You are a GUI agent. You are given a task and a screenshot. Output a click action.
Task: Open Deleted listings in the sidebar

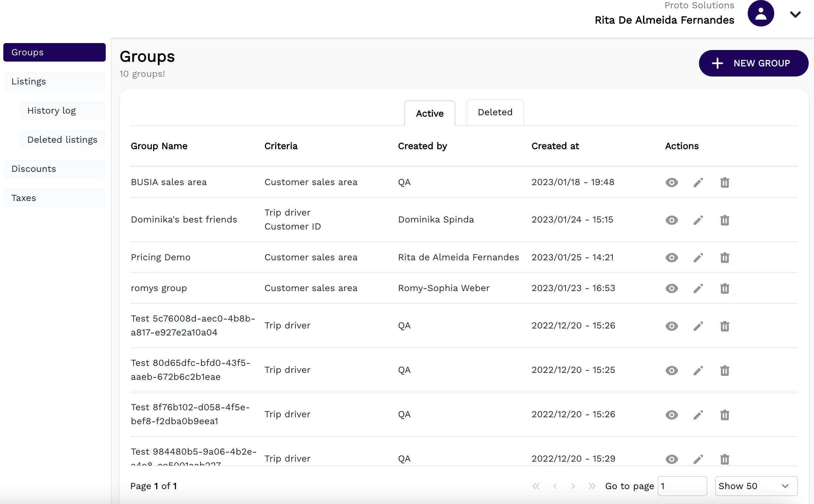[x=62, y=139]
